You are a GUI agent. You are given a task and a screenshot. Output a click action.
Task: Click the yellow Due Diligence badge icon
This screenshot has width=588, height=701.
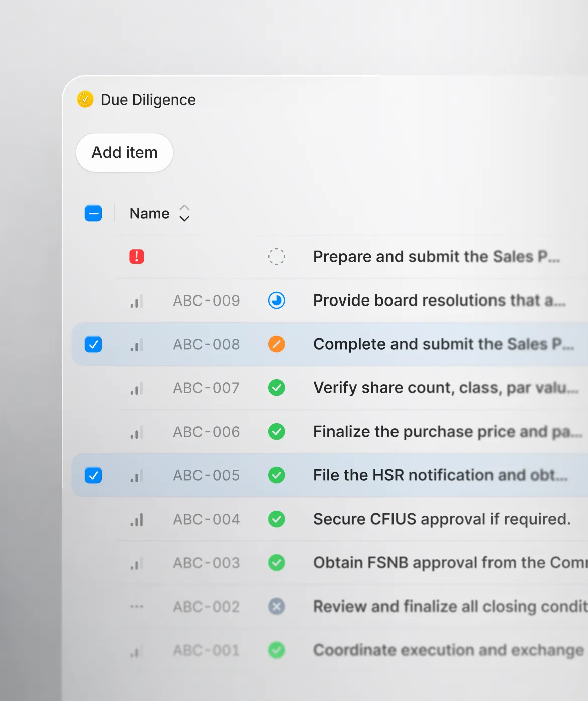tap(85, 99)
